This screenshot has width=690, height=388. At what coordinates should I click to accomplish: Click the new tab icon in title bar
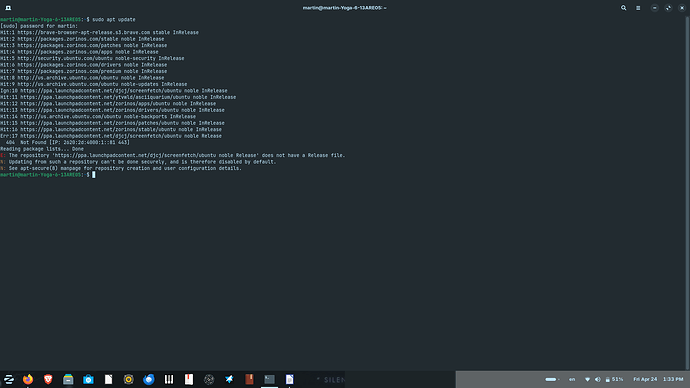coord(8,8)
